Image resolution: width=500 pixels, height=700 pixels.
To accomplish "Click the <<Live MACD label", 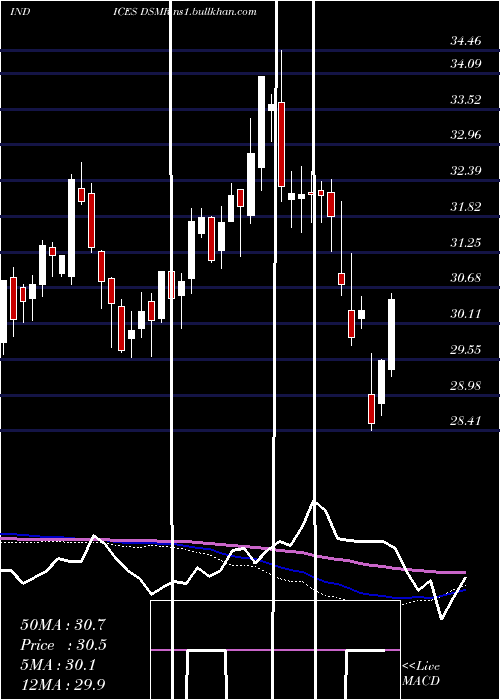I will tap(421, 674).
